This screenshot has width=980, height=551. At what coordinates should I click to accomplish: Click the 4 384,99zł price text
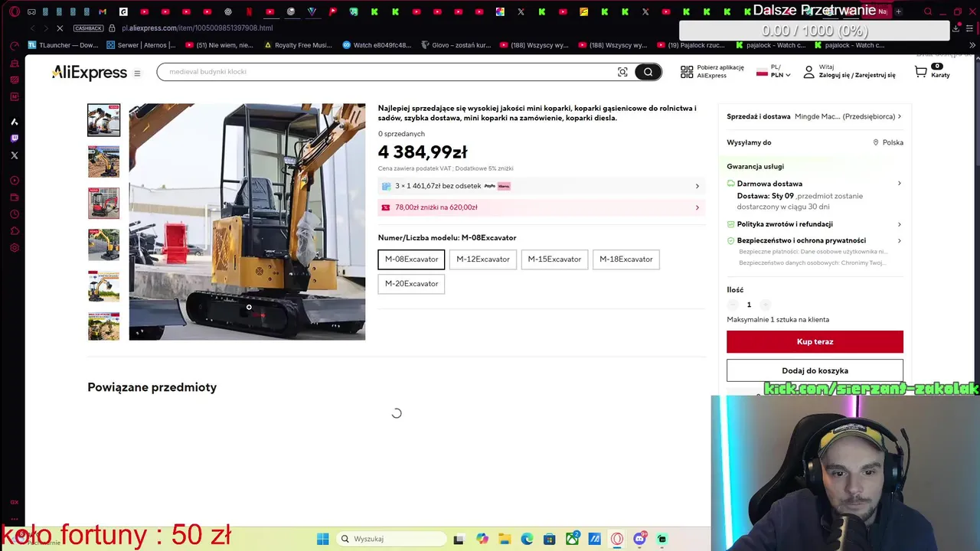(x=423, y=152)
